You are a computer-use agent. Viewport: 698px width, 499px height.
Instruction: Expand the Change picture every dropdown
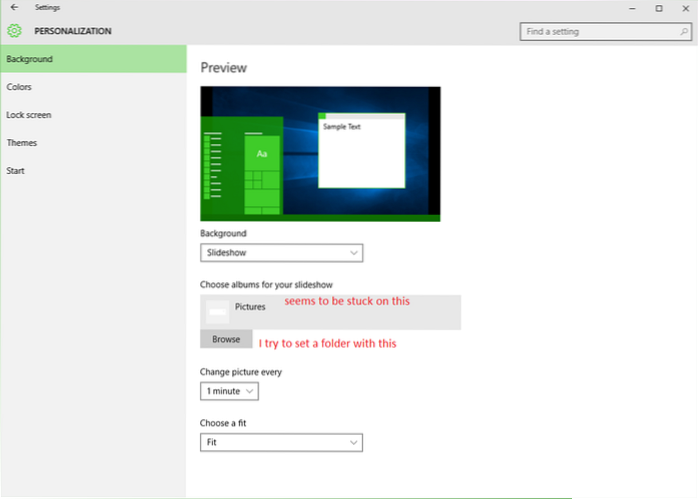click(229, 391)
